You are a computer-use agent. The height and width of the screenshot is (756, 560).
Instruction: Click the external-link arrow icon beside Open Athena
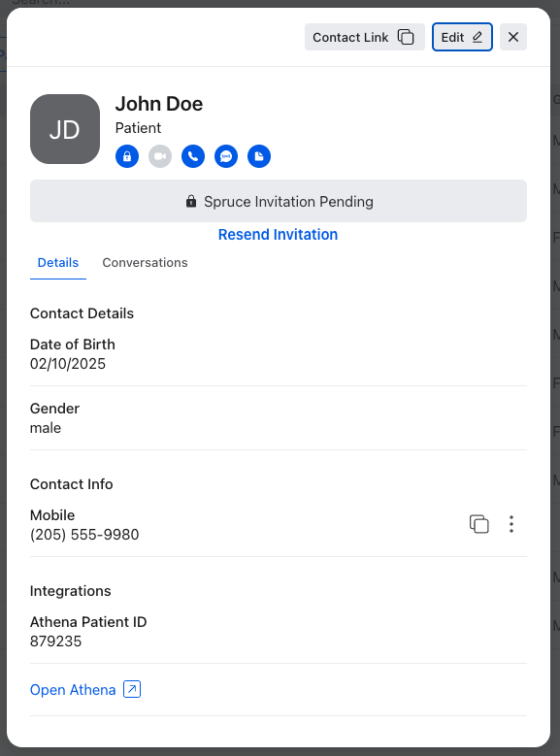click(132, 689)
